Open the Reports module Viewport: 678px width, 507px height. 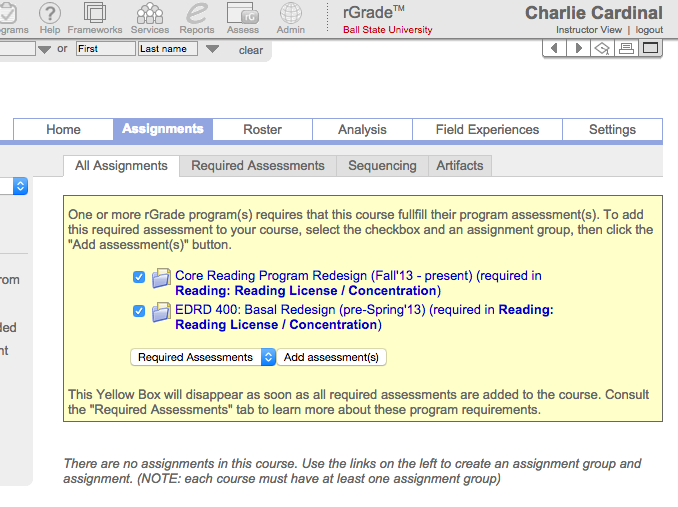197,14
